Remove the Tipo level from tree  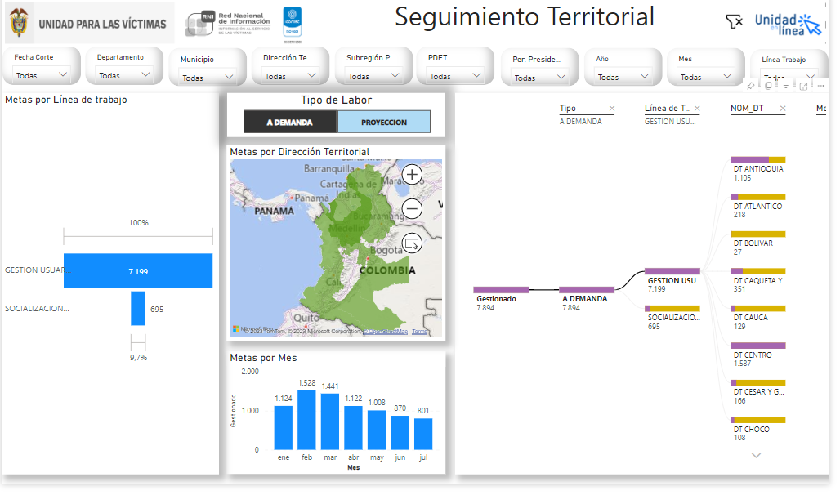[x=612, y=109]
